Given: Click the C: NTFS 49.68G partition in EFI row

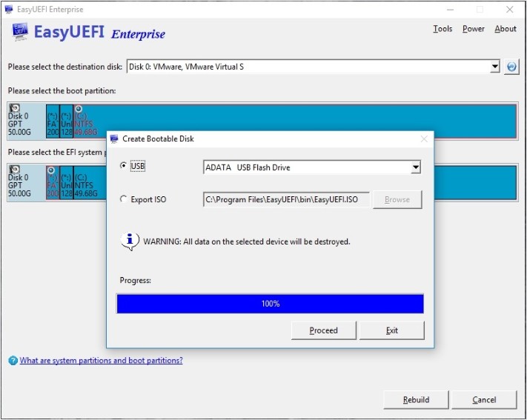Looking at the screenshot, I should 90,182.
